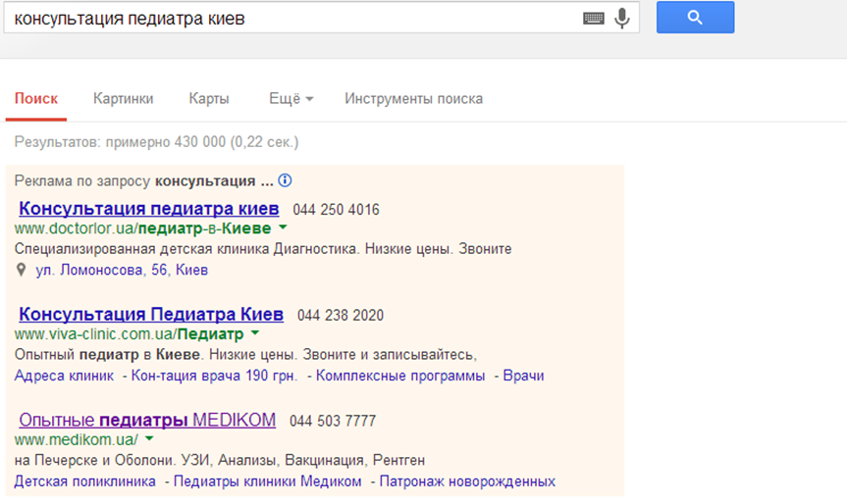847x504 pixels.
Task: Click the Патронаж новорожденных sitelink
Action: (x=466, y=481)
